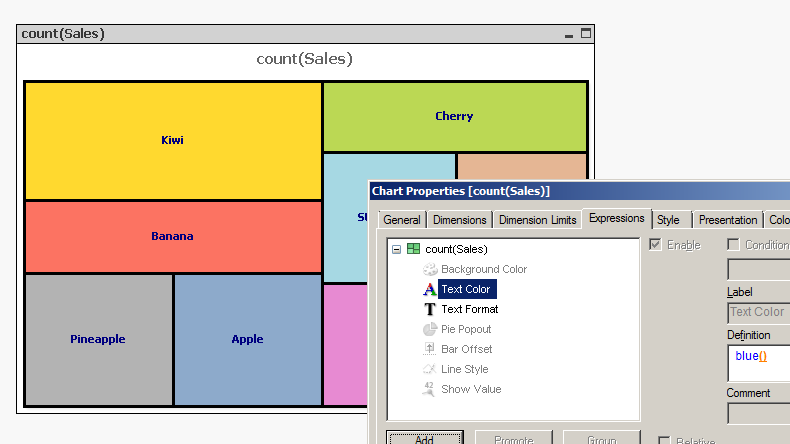The width and height of the screenshot is (790, 444).
Task: Click the Group button
Action: (x=602, y=438)
